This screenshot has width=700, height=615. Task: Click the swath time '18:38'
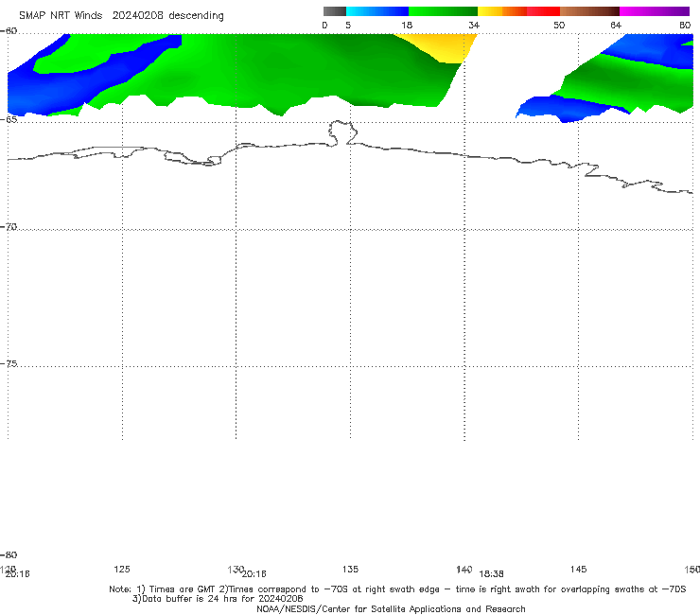[x=492, y=574]
